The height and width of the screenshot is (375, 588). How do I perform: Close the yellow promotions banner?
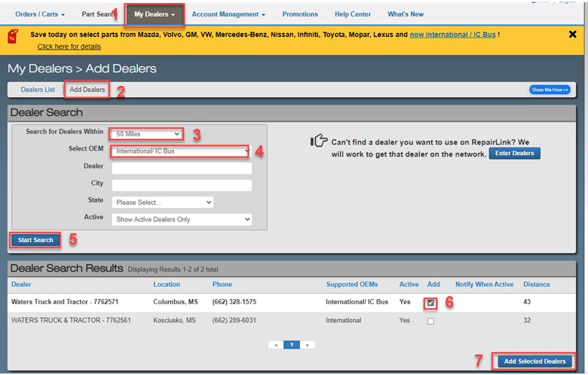(572, 35)
